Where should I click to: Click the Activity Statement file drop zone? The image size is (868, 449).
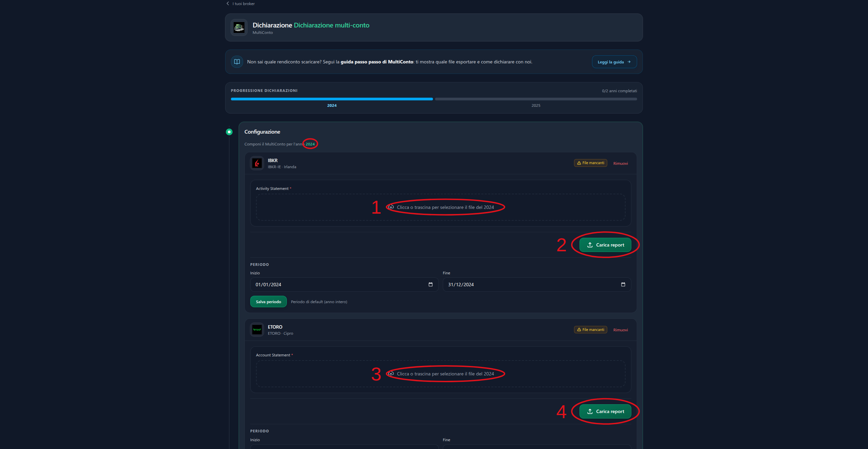point(440,207)
